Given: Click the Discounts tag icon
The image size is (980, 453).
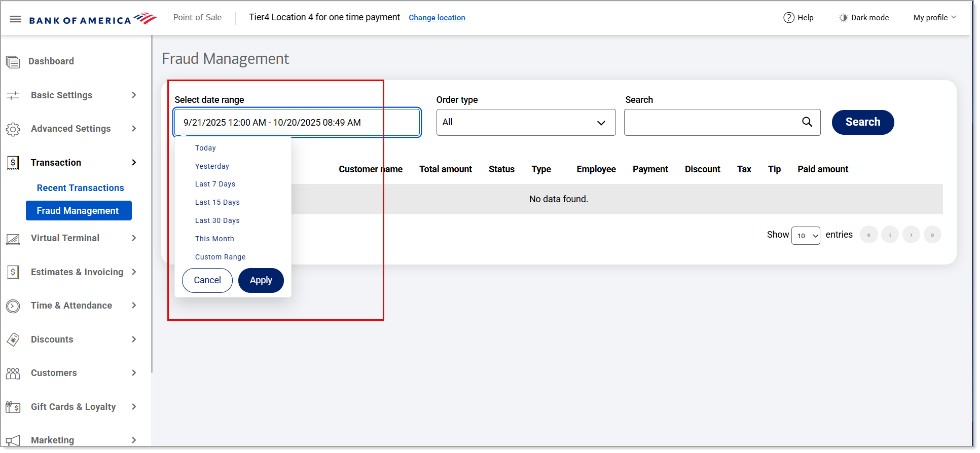Looking at the screenshot, I should [x=13, y=339].
